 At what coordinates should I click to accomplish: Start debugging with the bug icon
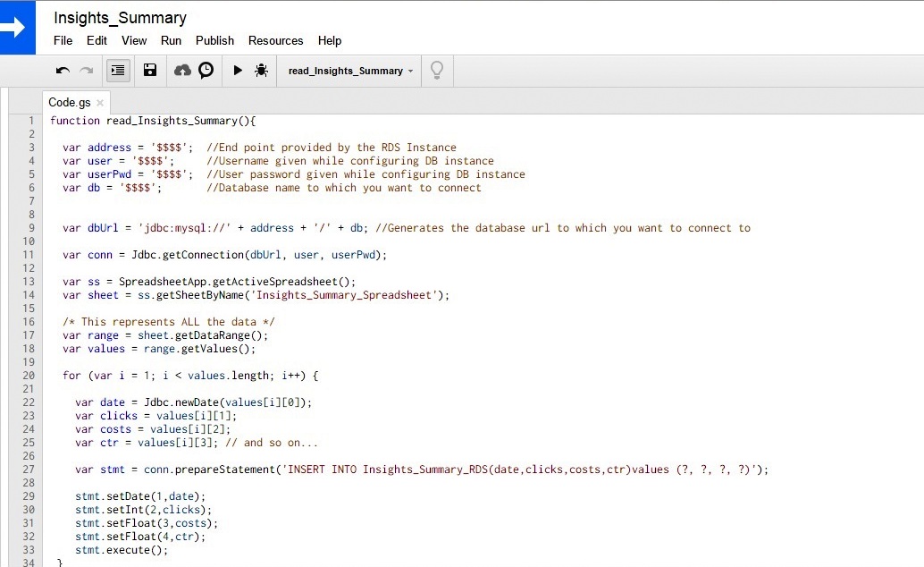pos(261,71)
